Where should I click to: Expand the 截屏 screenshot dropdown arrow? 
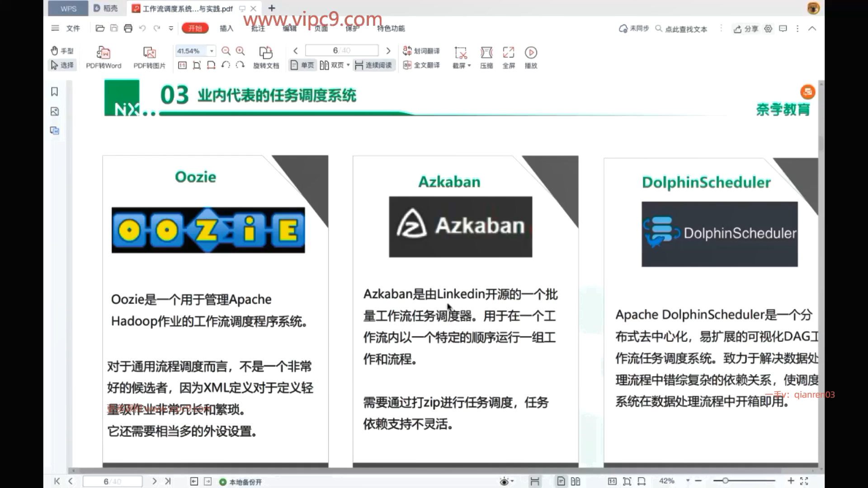tap(469, 66)
